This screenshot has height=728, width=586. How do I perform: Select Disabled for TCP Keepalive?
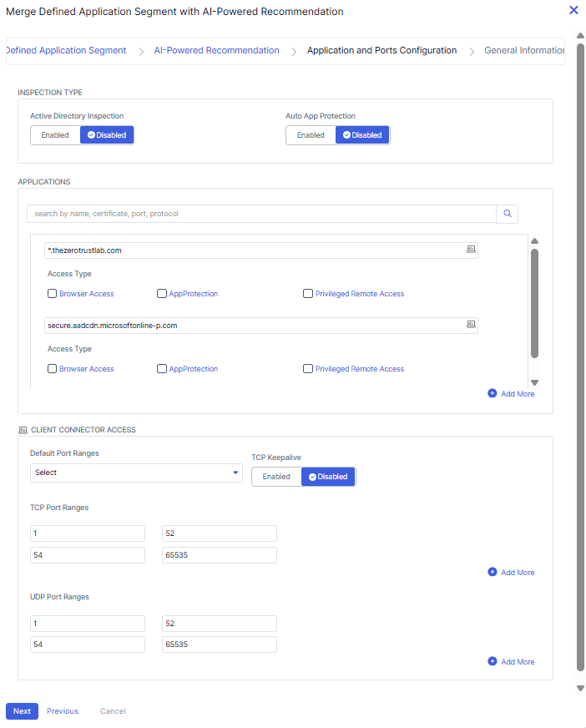[x=328, y=477]
